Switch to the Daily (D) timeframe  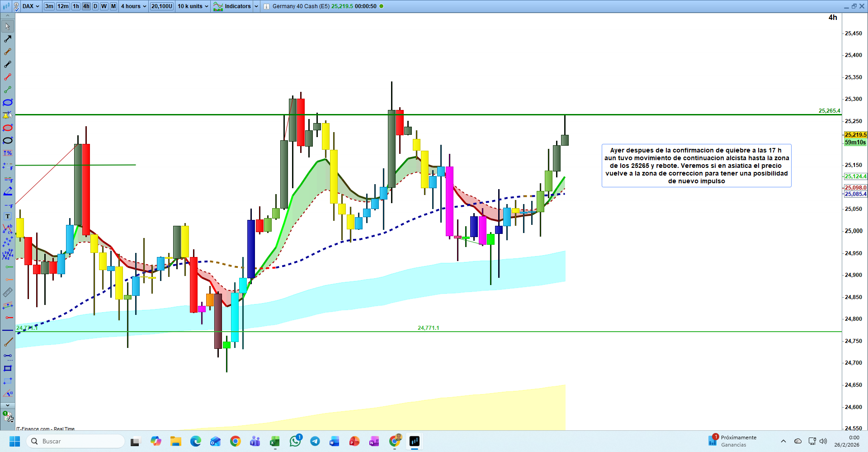95,6
